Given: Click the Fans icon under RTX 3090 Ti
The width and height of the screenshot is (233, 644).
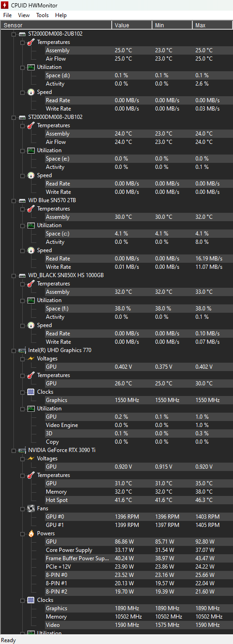Looking at the screenshot, I should pos(31,508).
